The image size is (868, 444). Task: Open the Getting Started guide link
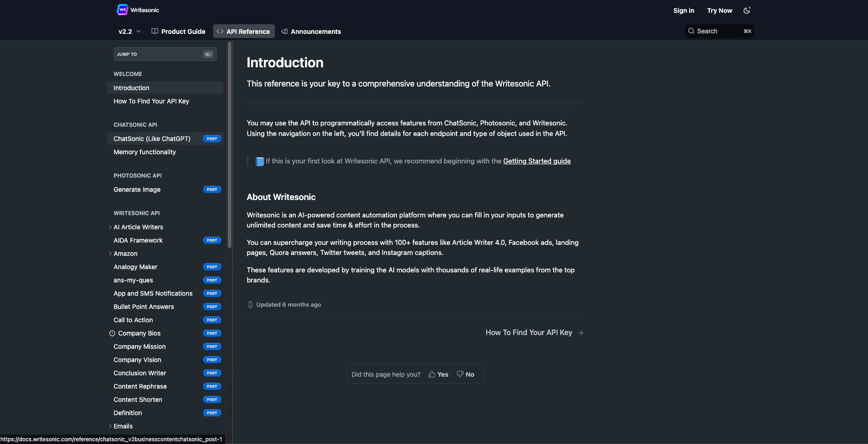point(537,161)
